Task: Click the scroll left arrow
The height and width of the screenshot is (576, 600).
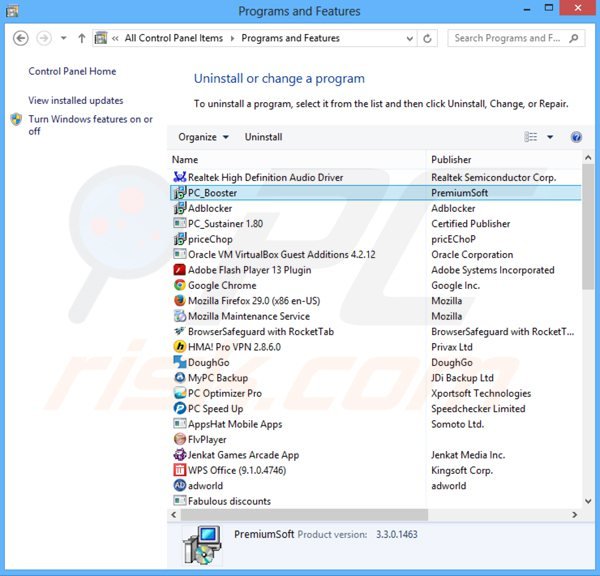Action: click(x=174, y=515)
